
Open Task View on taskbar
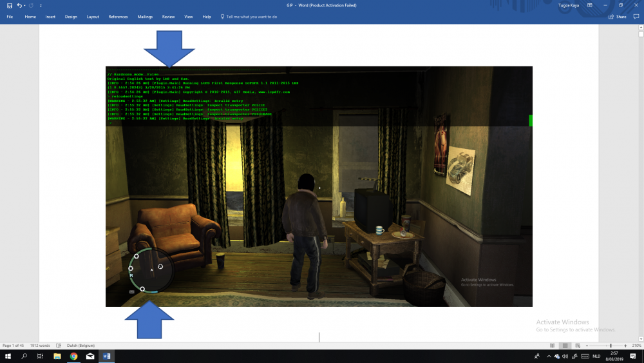click(x=40, y=357)
